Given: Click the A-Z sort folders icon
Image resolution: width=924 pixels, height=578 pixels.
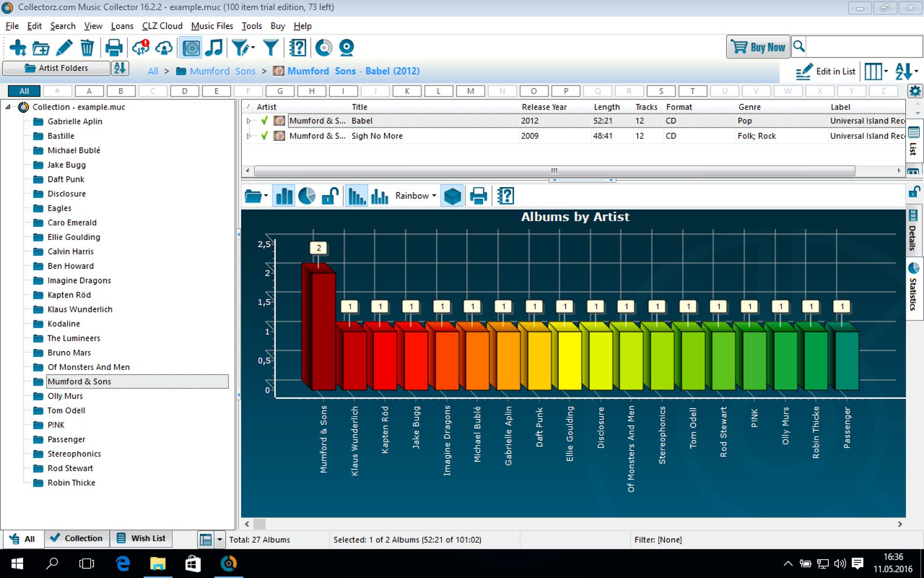Looking at the screenshot, I should coord(119,68).
